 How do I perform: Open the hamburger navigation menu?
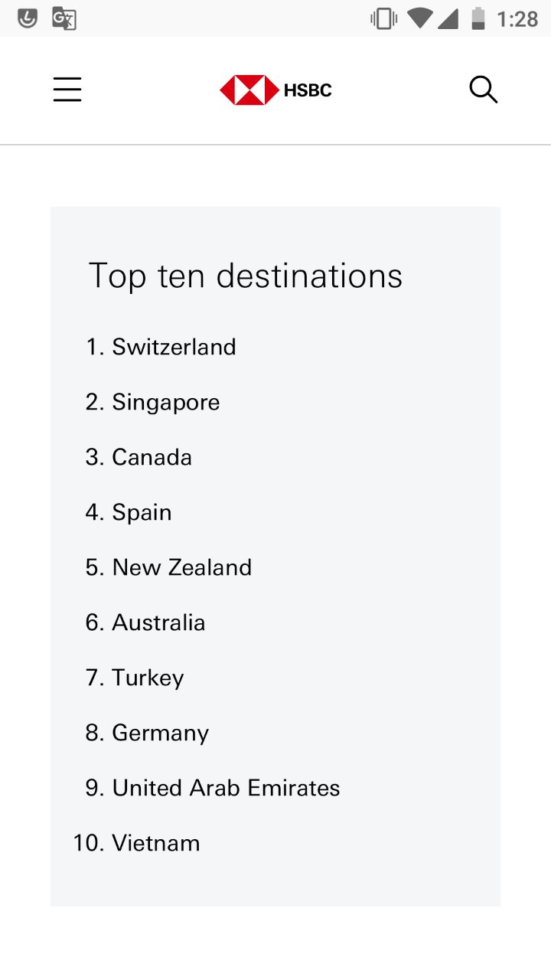(67, 90)
